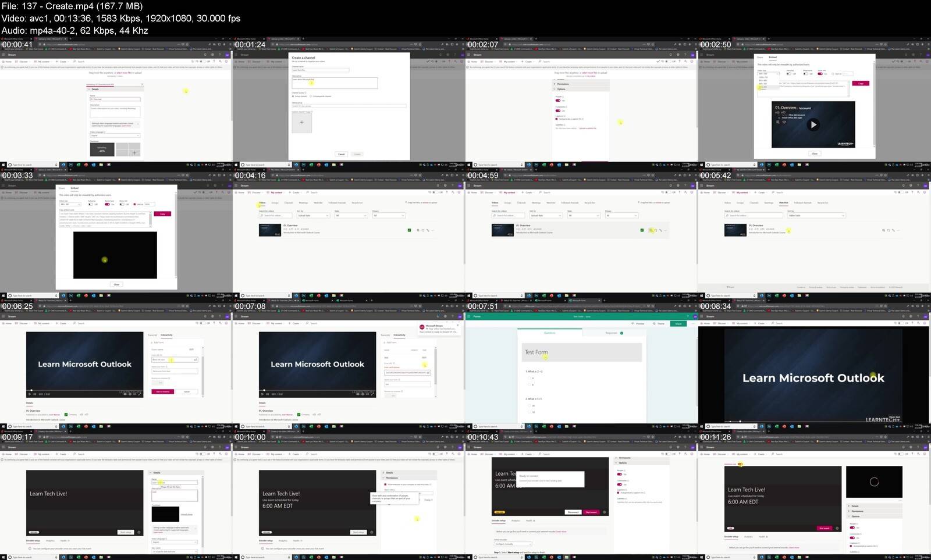The width and height of the screenshot is (931, 560).
Task: Play embedded video preview in 00:02:50 frame
Action: (813, 124)
